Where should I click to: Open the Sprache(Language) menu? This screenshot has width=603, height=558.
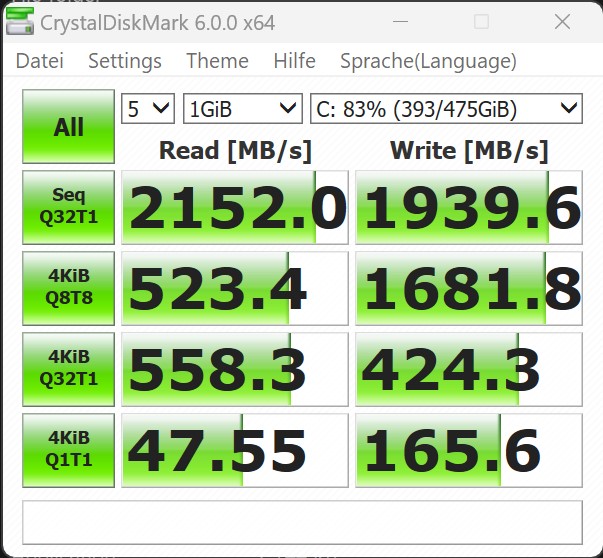click(428, 61)
